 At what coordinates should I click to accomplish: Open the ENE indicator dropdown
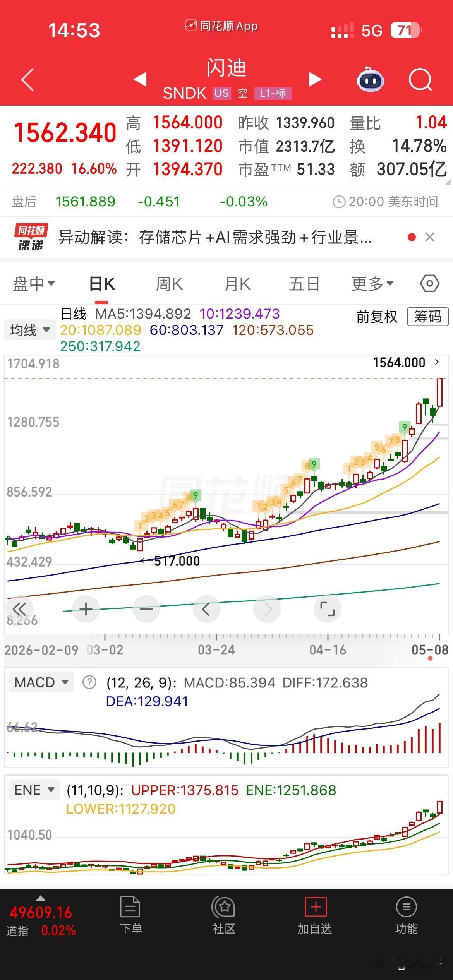pos(34,790)
